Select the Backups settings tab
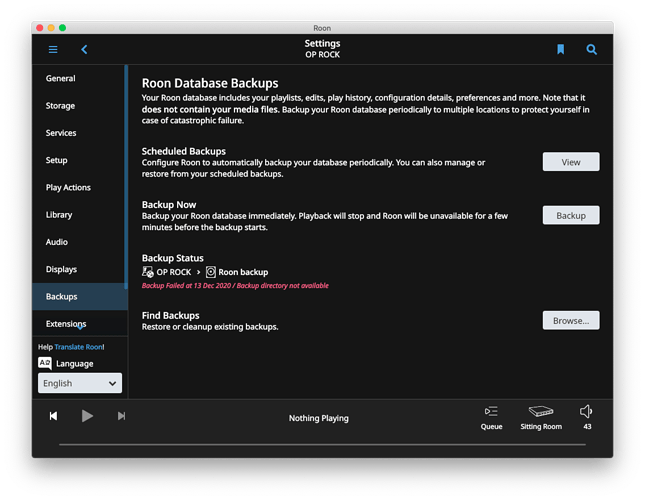The height and width of the screenshot is (500, 645). click(78, 296)
